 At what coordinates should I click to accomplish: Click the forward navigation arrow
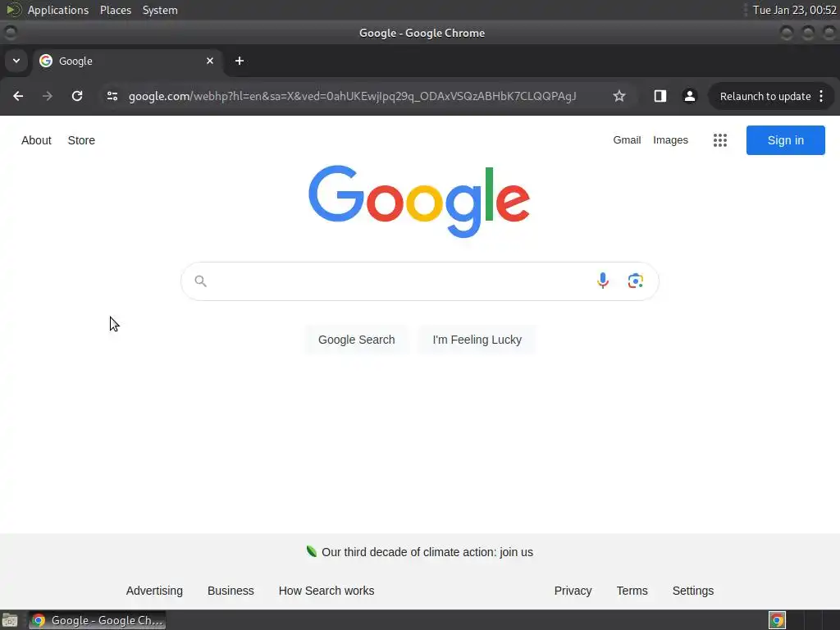[48, 96]
